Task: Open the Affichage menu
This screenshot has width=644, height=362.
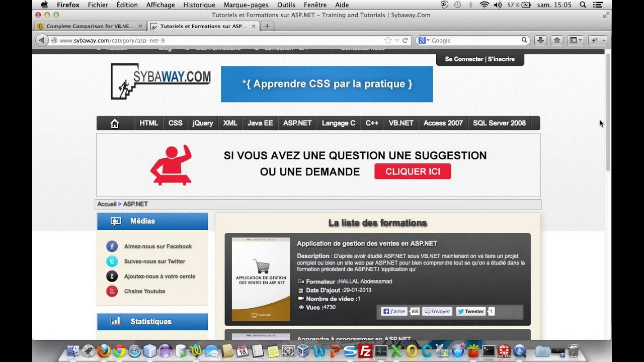Action: [x=160, y=5]
